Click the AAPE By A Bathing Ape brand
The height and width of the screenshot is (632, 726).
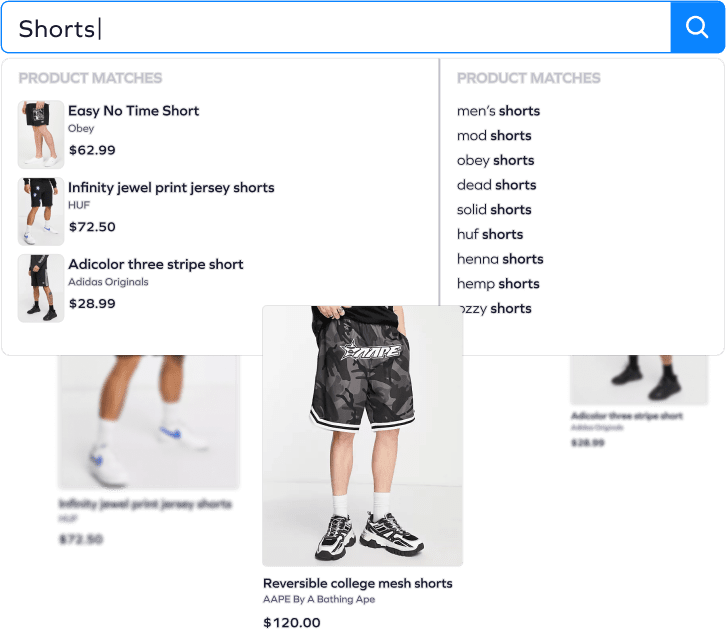pyautogui.click(x=319, y=599)
